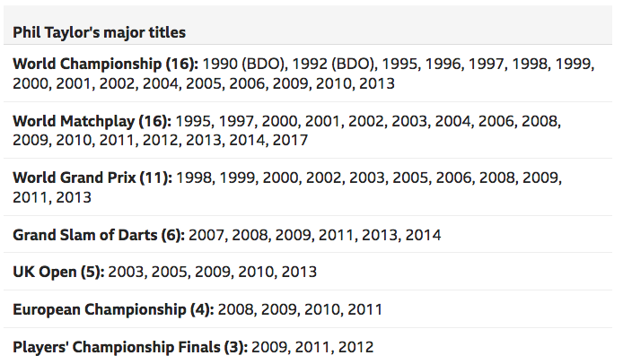Select the "World Matchplay (16):" label
The height and width of the screenshot is (364, 623).
92,121
